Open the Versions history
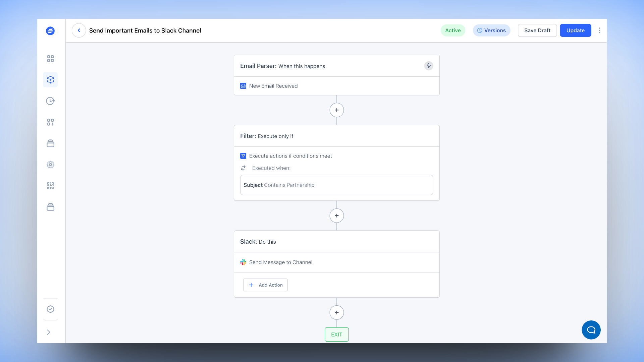Screen dimensions: 644x362 pyautogui.click(x=491, y=31)
